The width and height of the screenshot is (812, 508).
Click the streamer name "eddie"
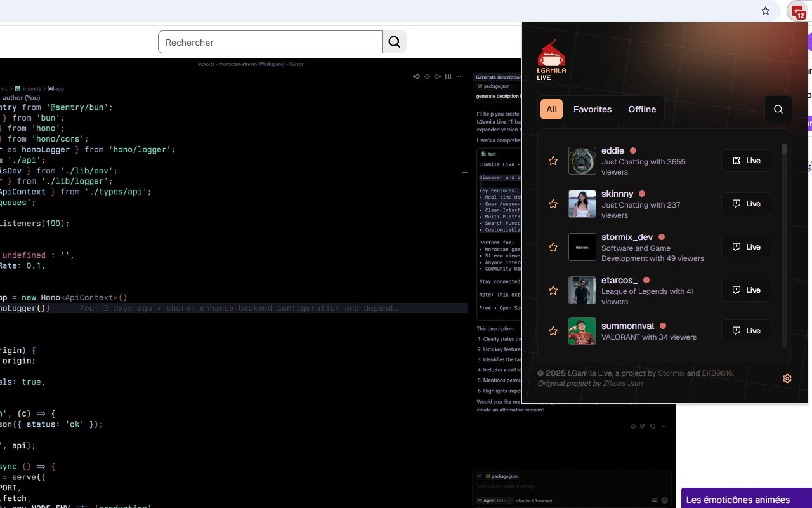point(613,150)
